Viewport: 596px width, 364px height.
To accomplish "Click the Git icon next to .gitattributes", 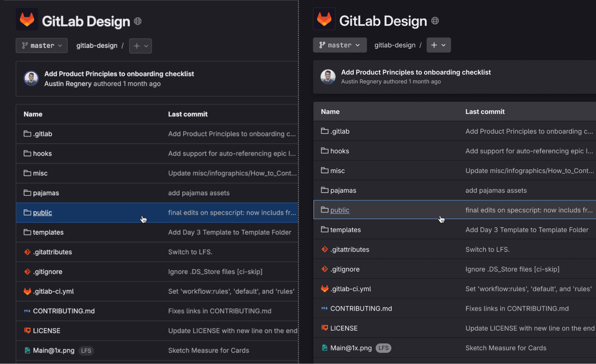I will click(x=27, y=252).
